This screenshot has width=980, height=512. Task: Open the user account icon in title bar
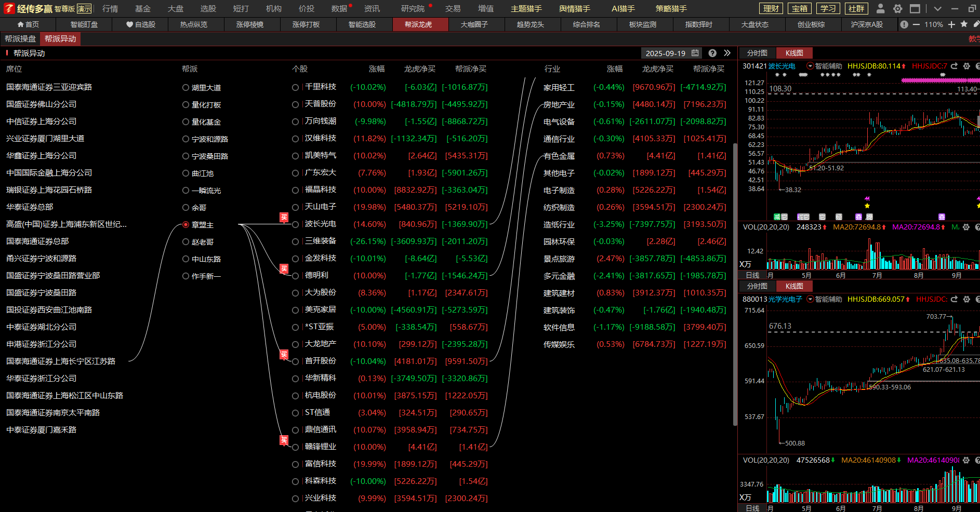coord(880,8)
